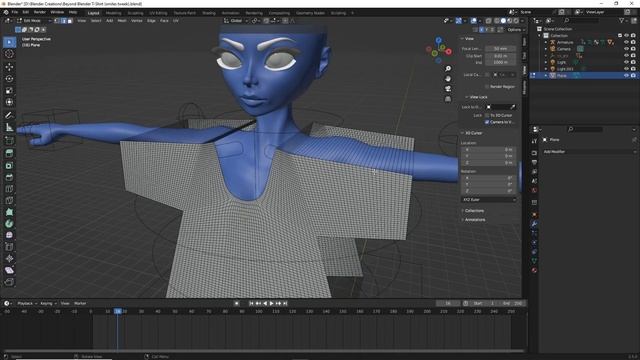
Task: Adjust the Clip Start value field
Action: (500, 56)
